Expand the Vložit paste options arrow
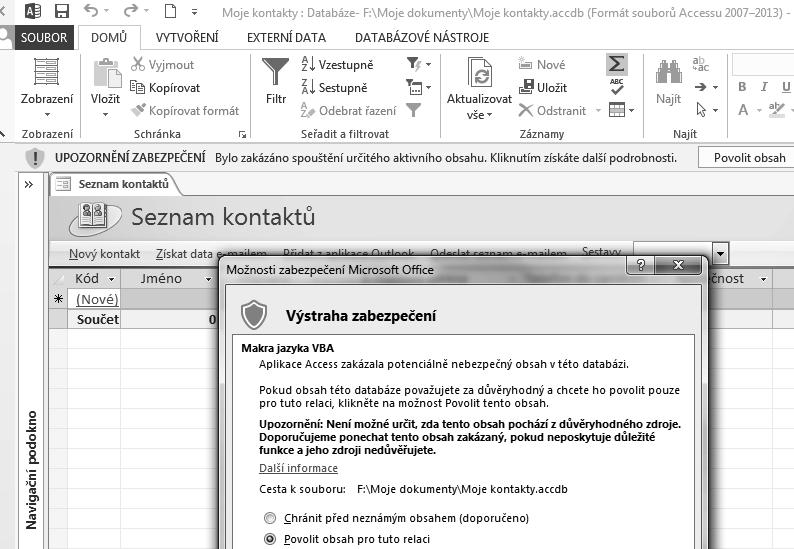 tap(105, 115)
